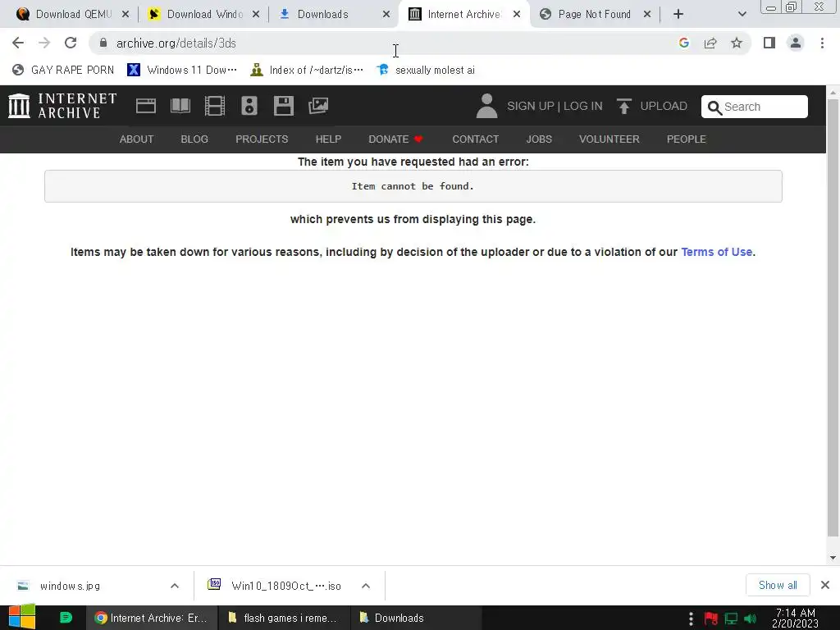
Task: Close the downloads bar
Action: 825,585
